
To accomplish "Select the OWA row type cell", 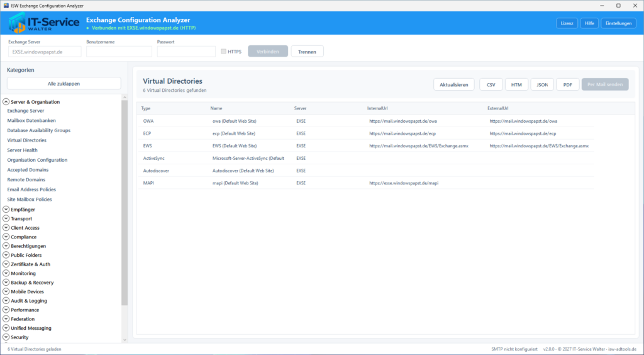I will coord(148,121).
